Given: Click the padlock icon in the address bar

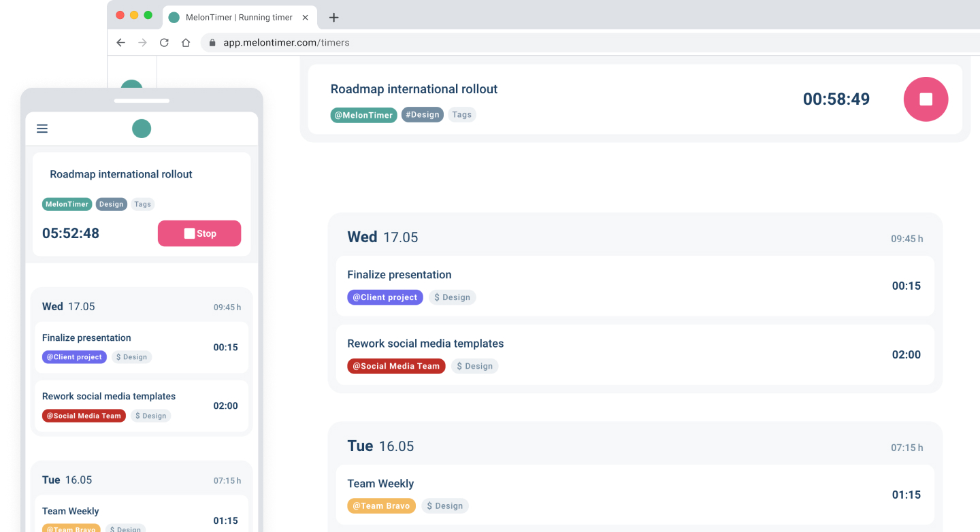Looking at the screenshot, I should tap(212, 42).
